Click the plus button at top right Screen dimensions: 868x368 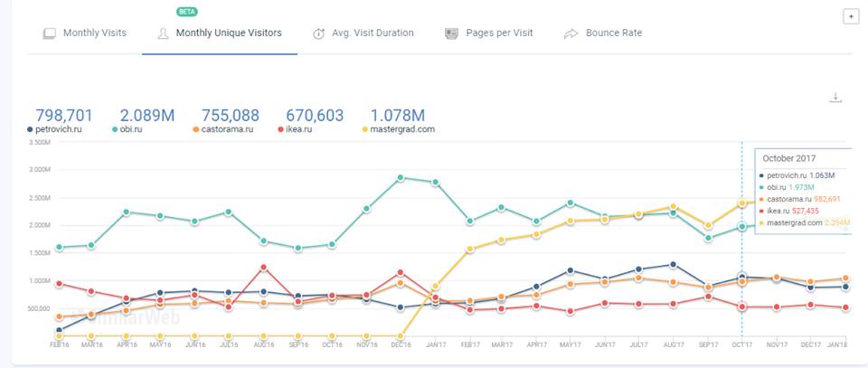(x=850, y=16)
